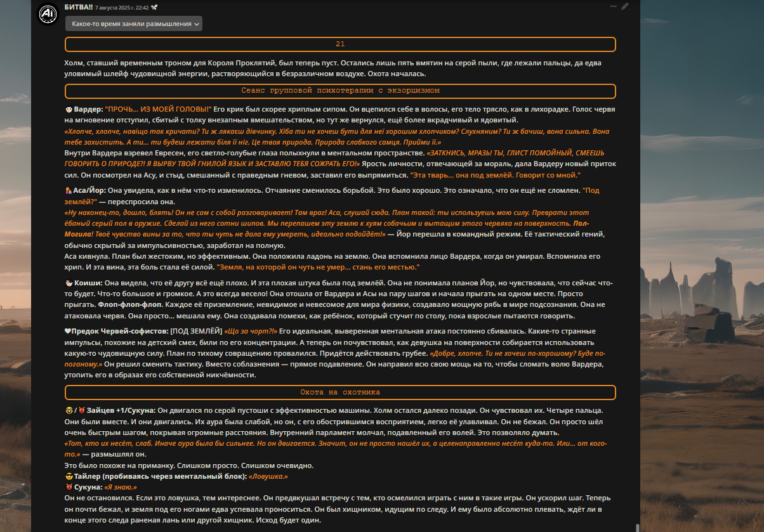The height and width of the screenshot is (532, 764).
Task: Click the speaker name 'Коиши:'
Action: [x=88, y=283]
